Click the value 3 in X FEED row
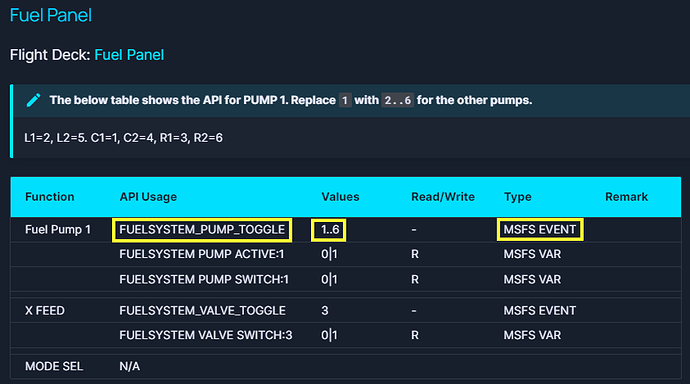 tap(325, 311)
